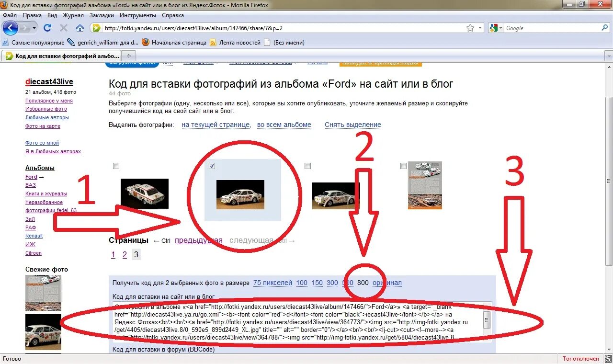Open the Журнал menu
The image size is (613, 364).
point(73,15)
